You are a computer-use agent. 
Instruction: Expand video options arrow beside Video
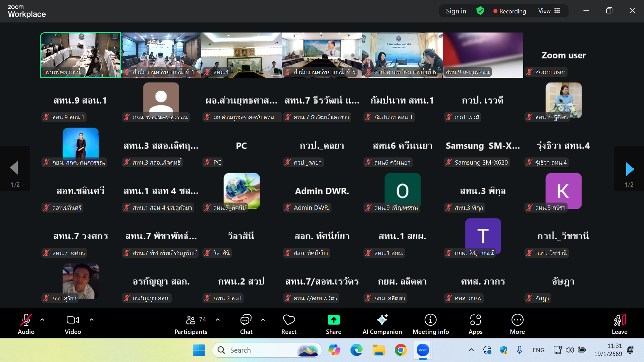coord(92,320)
